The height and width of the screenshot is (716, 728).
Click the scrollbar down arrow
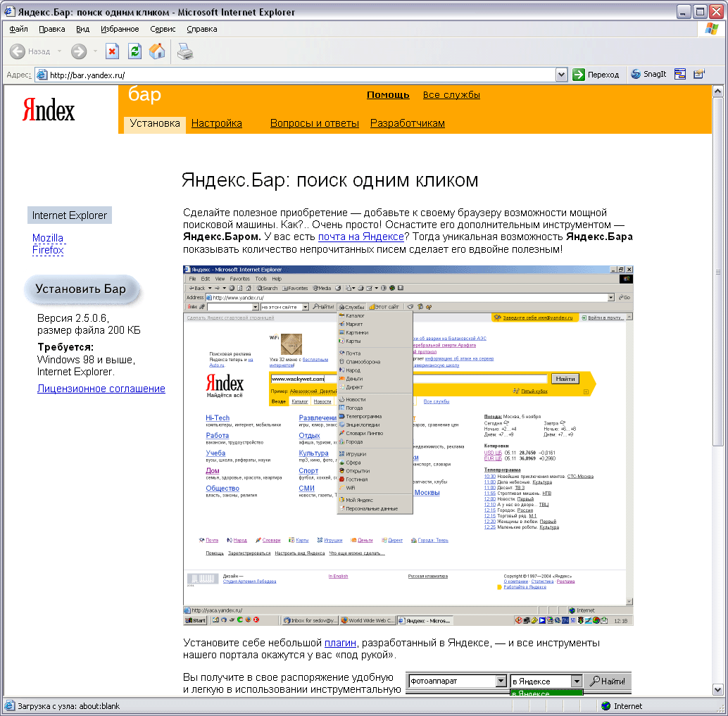click(x=717, y=689)
